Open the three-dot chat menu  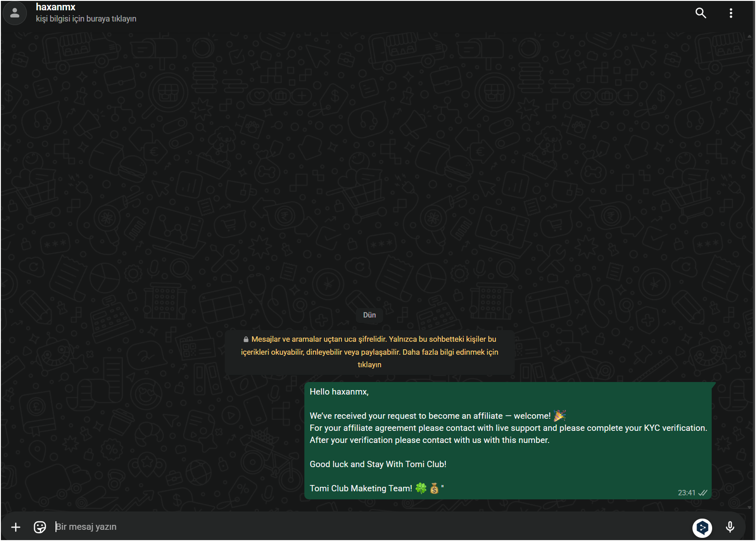[731, 13]
